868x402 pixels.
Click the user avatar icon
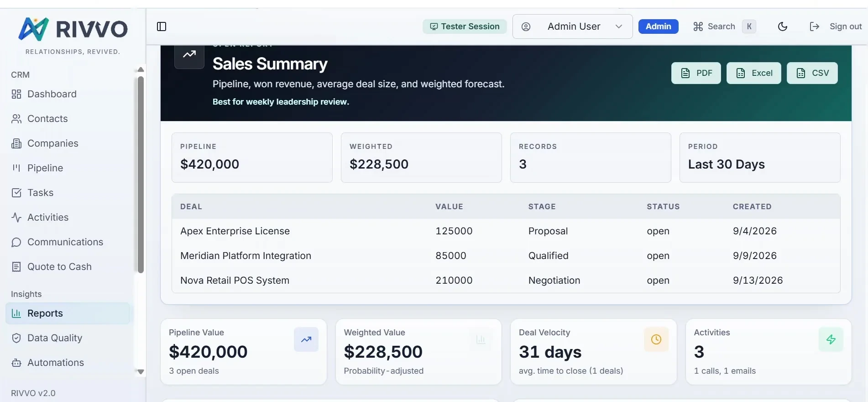coord(526,26)
